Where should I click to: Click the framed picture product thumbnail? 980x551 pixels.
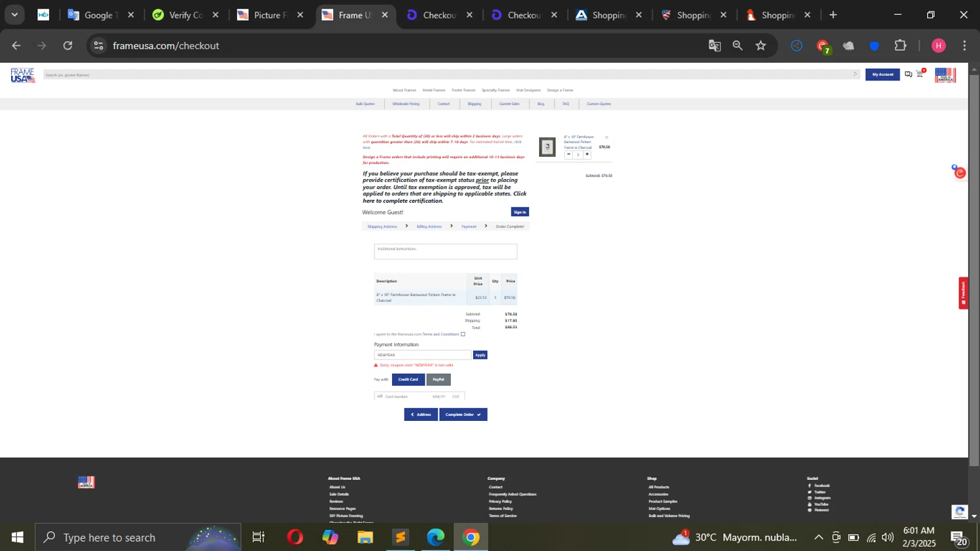click(547, 147)
